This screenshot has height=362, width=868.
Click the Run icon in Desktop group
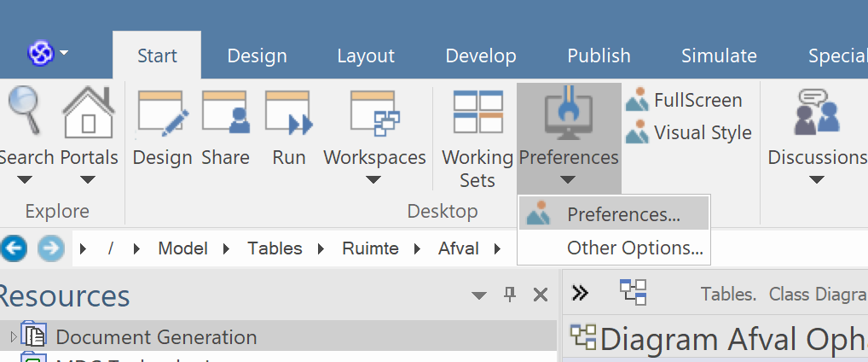(x=288, y=115)
